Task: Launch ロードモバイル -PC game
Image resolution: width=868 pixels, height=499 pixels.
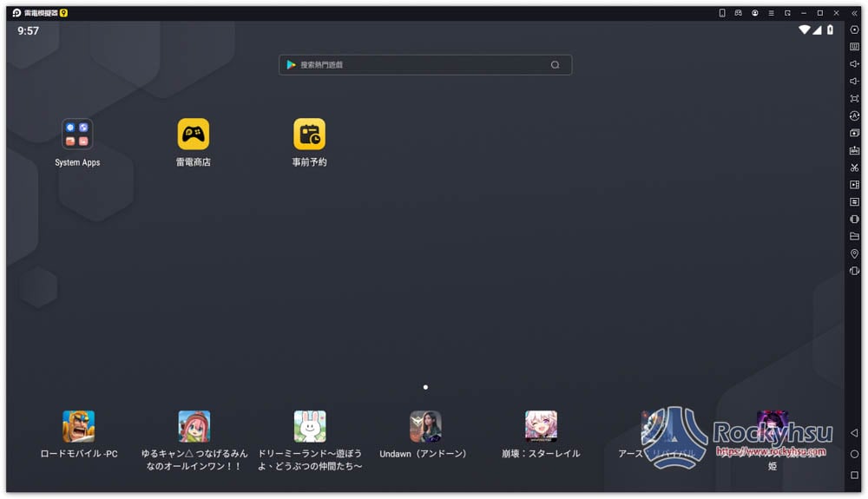Action: (78, 426)
